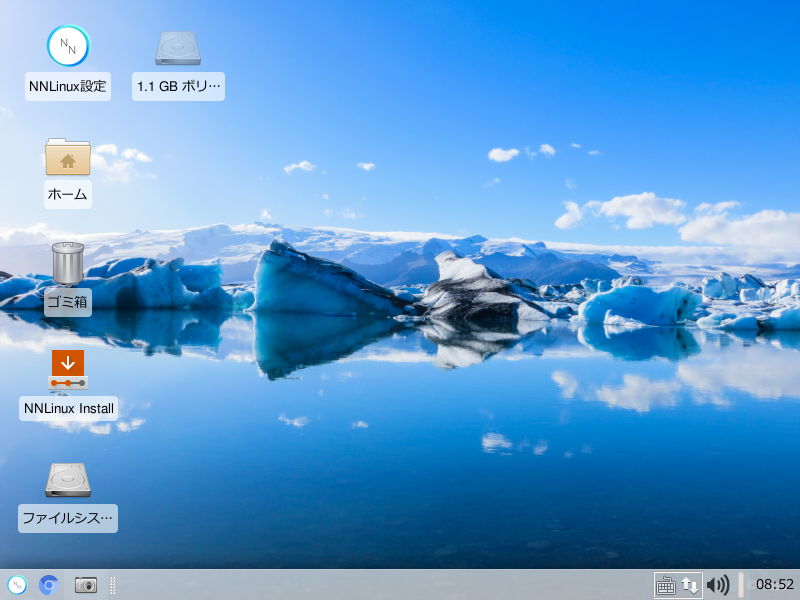
Task: Click the 1.1 GB ボリ… label
Action: point(179,86)
